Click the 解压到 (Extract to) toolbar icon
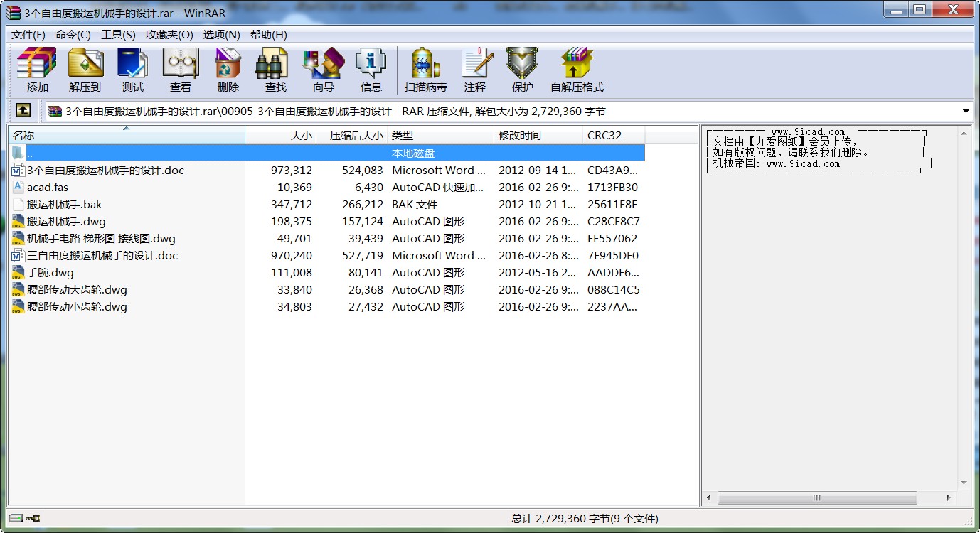The height and width of the screenshot is (533, 980). point(85,70)
